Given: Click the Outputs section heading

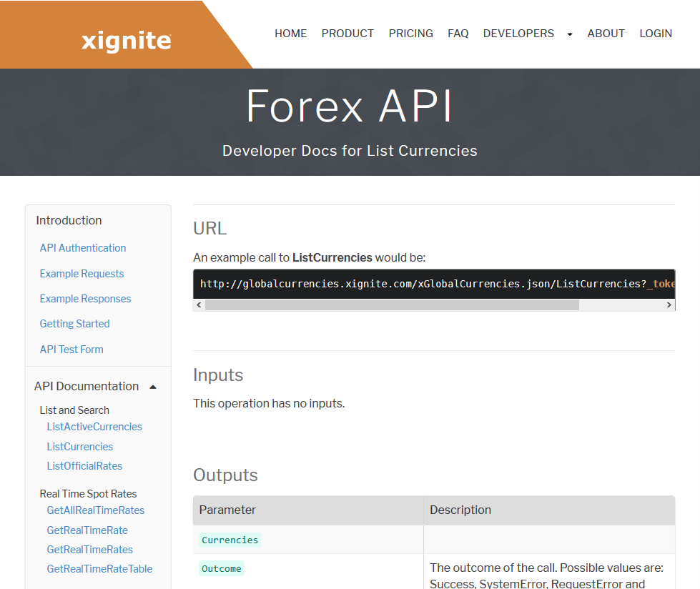Looking at the screenshot, I should point(225,475).
